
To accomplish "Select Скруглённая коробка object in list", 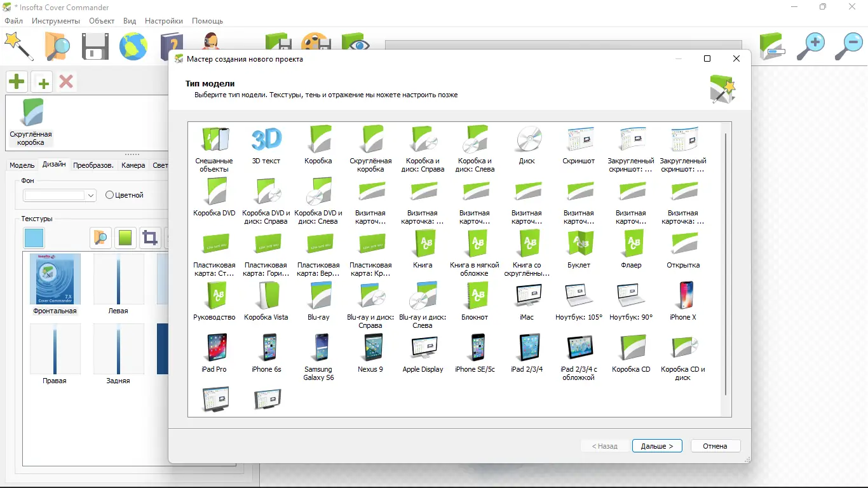I will click(x=31, y=122).
